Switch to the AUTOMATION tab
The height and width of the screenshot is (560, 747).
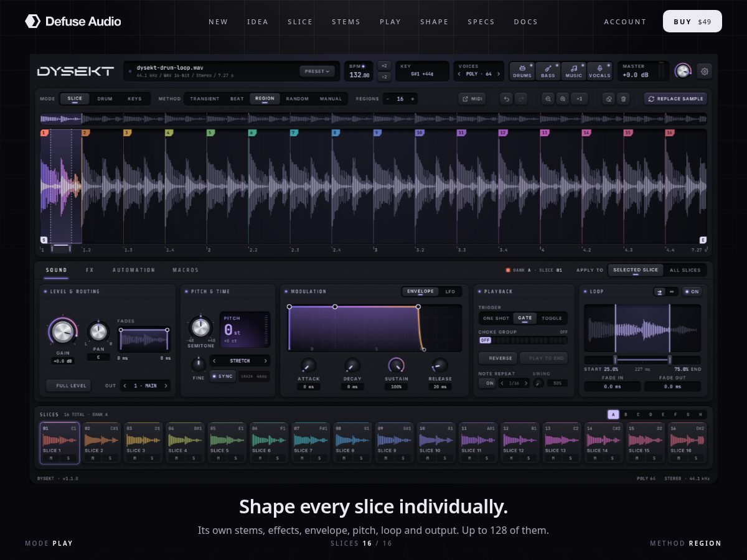click(x=134, y=270)
